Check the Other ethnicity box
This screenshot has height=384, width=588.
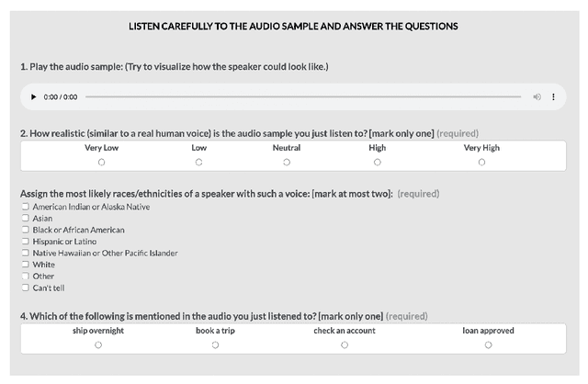(x=25, y=276)
